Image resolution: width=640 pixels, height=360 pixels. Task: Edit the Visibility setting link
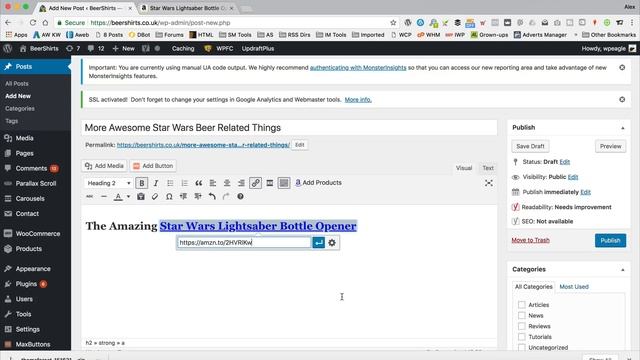[x=573, y=177]
